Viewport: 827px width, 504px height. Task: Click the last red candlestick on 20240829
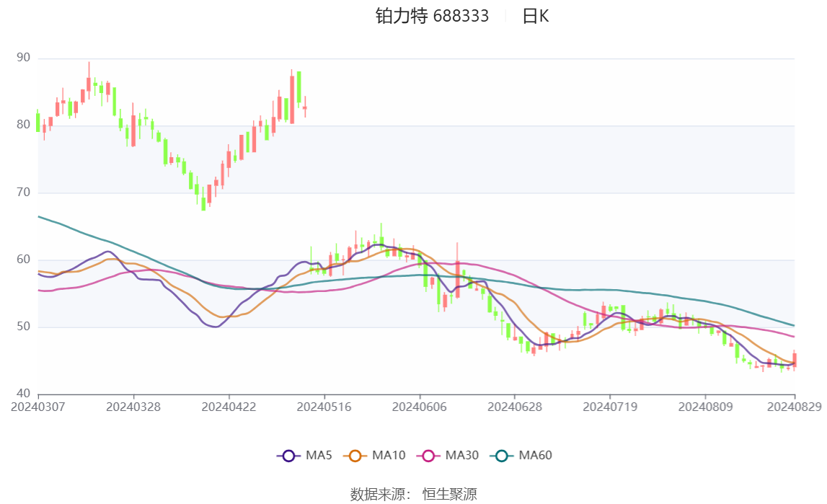[x=795, y=360]
